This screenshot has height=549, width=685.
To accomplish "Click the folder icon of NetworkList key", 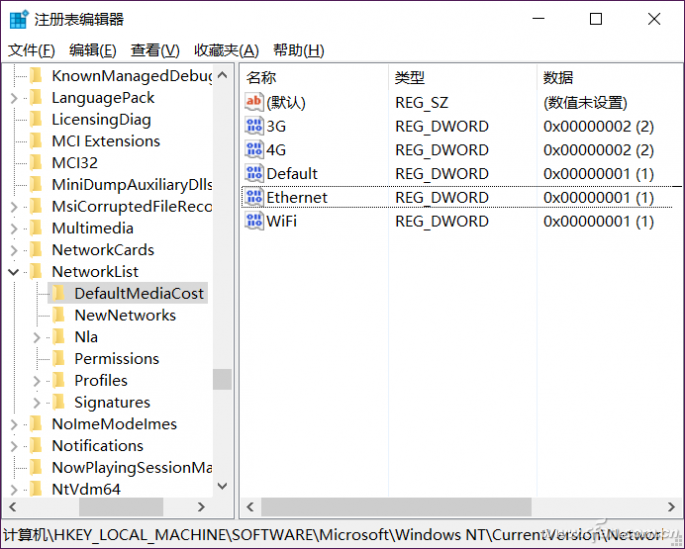I will pyautogui.click(x=36, y=272).
